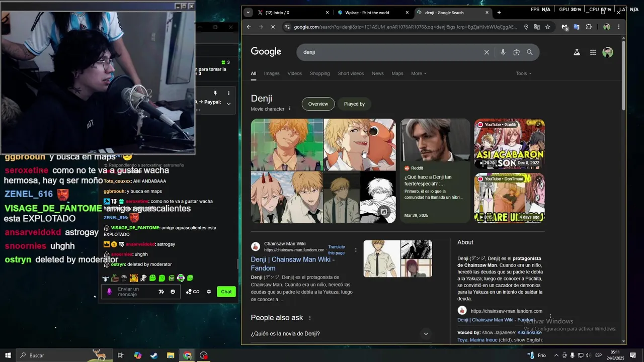644x362 pixels.
Task: Open Reddit card about Denji's strength
Action: point(435,171)
